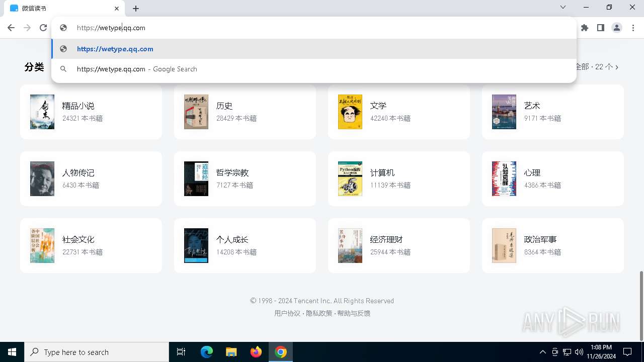Screen dimensions: 644x362
Task: Choose the Google Search suggestion for wetype.qq.com
Action: tap(314, 69)
